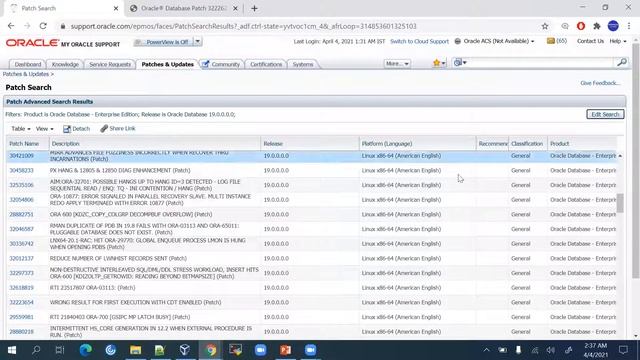Open a new tab with the plus icon
640x360 pixels.
point(254,8)
